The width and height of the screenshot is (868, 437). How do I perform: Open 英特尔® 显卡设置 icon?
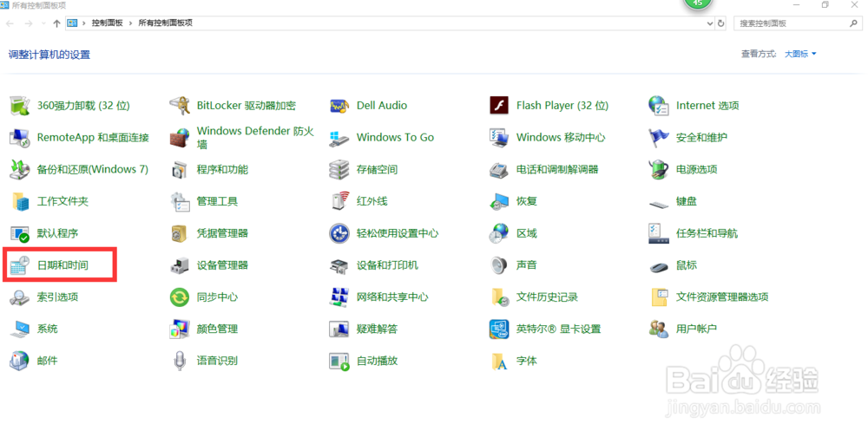pyautogui.click(x=499, y=329)
